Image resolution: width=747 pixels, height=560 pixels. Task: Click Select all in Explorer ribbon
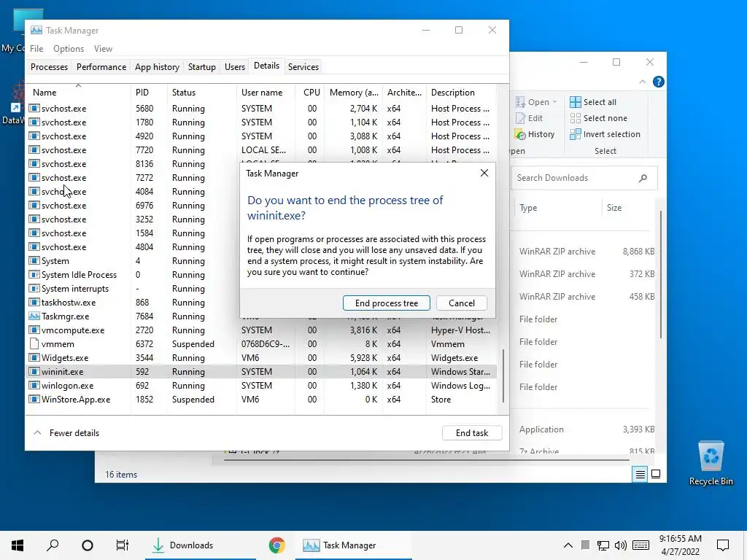click(x=593, y=102)
